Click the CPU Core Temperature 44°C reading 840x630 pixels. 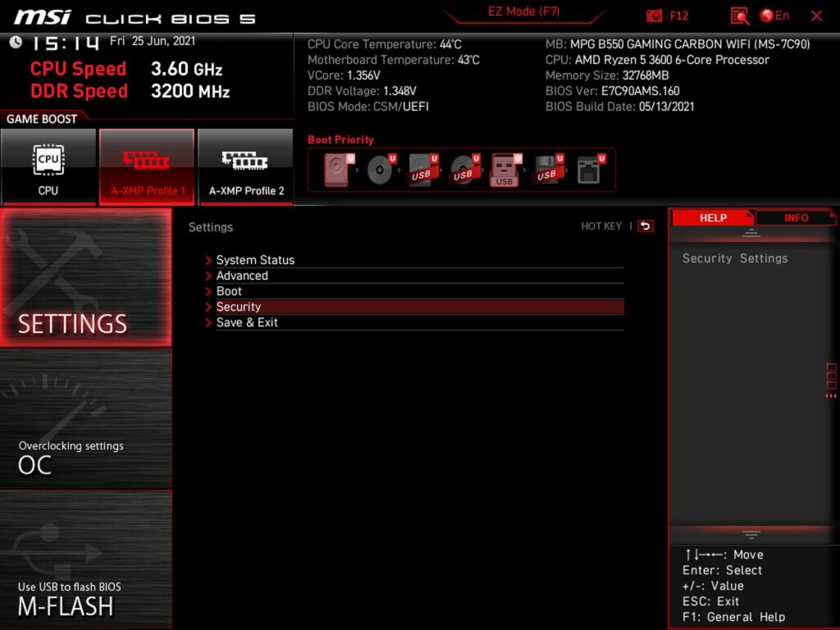click(384, 44)
